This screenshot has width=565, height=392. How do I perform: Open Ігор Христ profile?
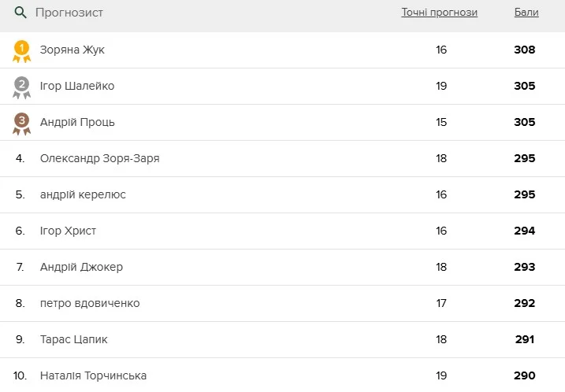point(68,231)
